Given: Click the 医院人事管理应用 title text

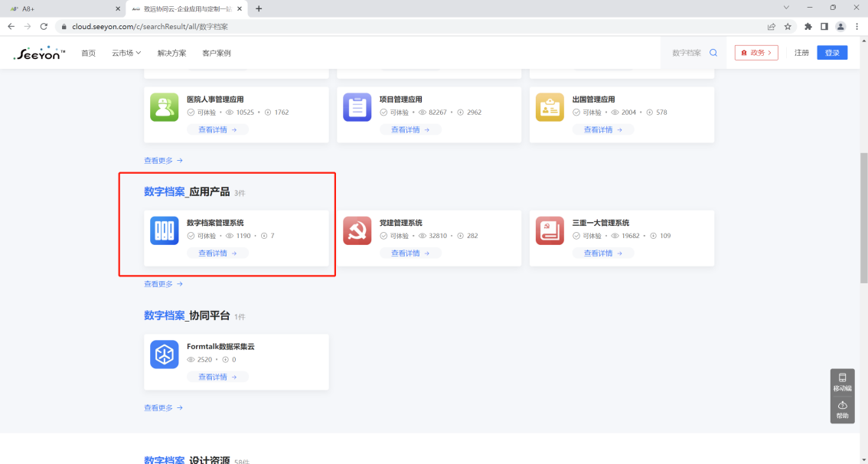Looking at the screenshot, I should (x=215, y=100).
